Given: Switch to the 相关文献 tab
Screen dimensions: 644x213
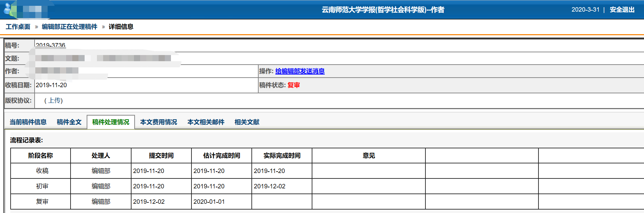Looking at the screenshot, I should pyautogui.click(x=247, y=122).
